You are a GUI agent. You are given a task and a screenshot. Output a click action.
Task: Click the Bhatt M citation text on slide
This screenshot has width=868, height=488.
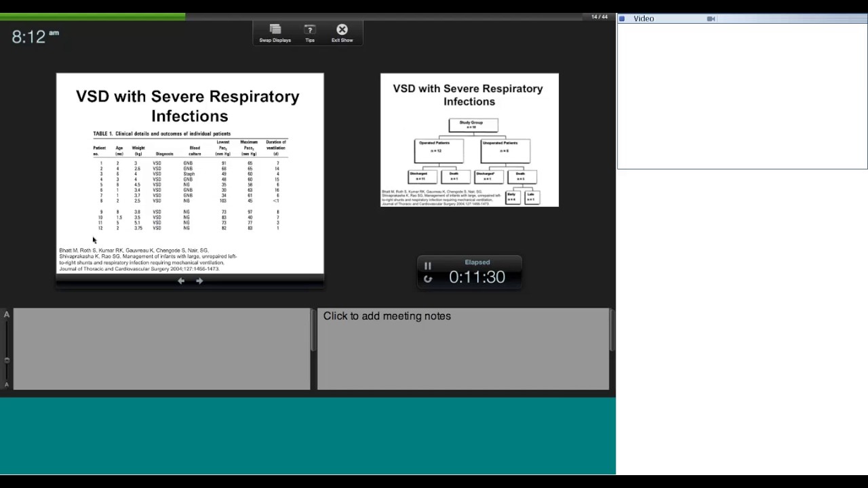coord(148,260)
